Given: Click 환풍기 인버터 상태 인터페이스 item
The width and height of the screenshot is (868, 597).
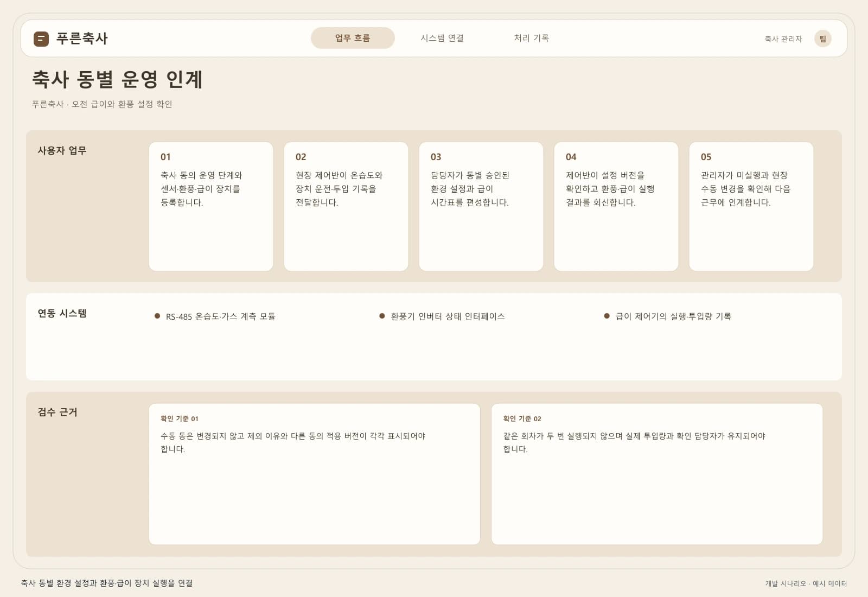Looking at the screenshot, I should (x=442, y=316).
